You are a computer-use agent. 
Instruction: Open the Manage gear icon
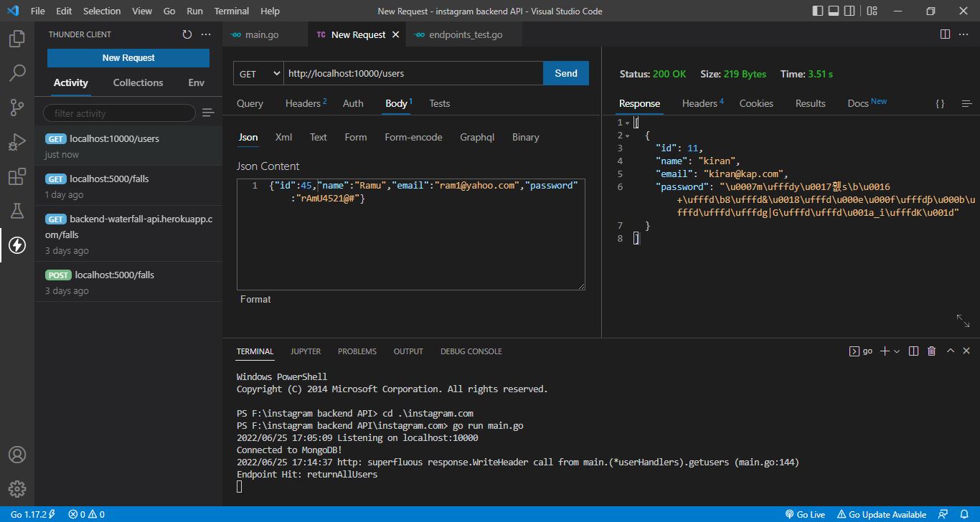(17, 489)
